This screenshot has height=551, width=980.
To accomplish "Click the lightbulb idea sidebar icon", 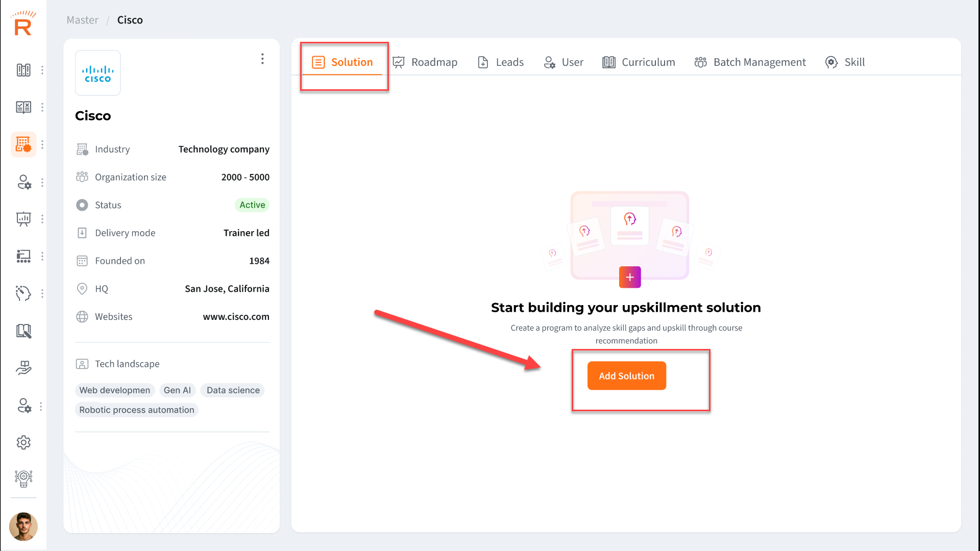I will coord(23,479).
